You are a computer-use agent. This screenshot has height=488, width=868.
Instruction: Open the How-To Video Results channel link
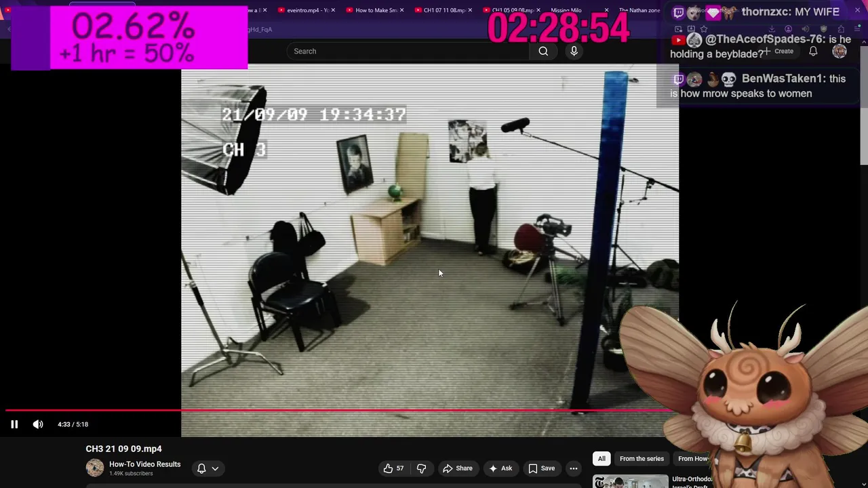pos(145,464)
